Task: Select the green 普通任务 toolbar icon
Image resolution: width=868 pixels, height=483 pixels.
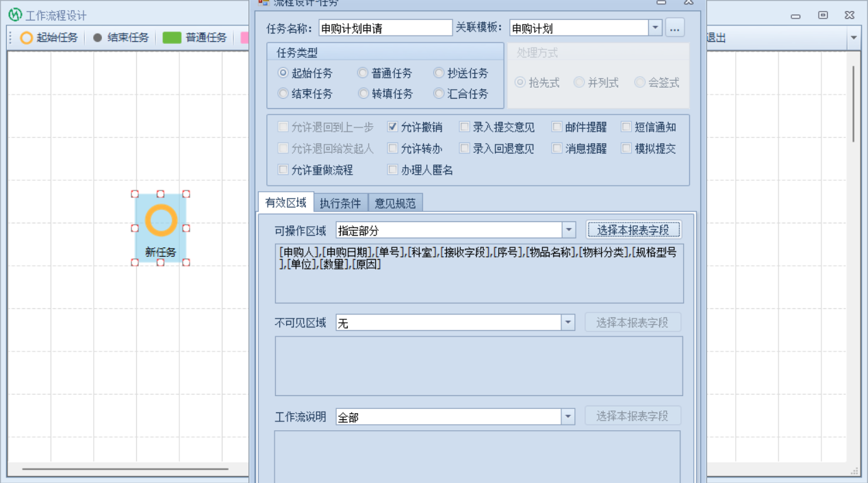Action: pos(172,38)
